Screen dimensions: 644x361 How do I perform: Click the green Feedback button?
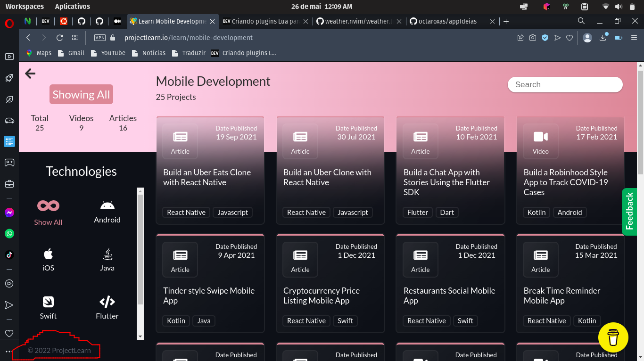(630, 212)
